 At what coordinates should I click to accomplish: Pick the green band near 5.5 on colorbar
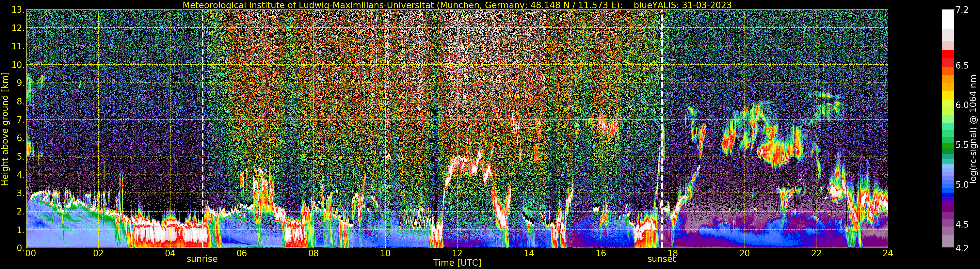point(948,145)
